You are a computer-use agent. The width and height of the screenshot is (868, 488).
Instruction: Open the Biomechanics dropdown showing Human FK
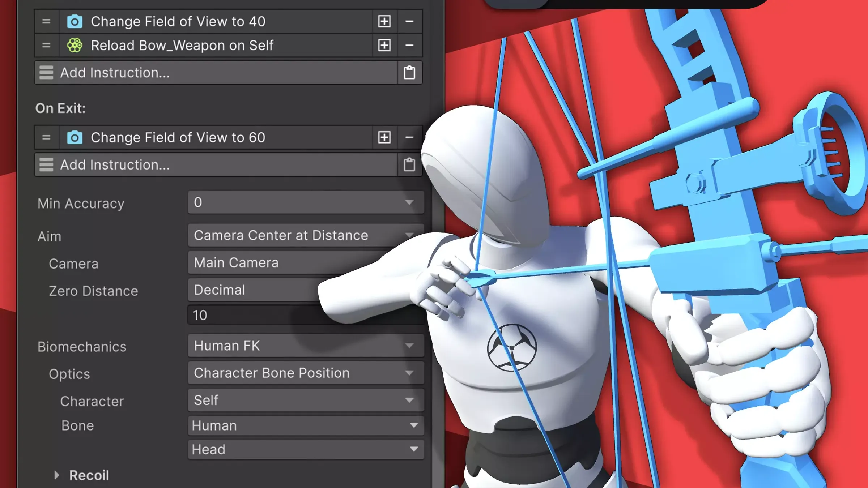[306, 346]
